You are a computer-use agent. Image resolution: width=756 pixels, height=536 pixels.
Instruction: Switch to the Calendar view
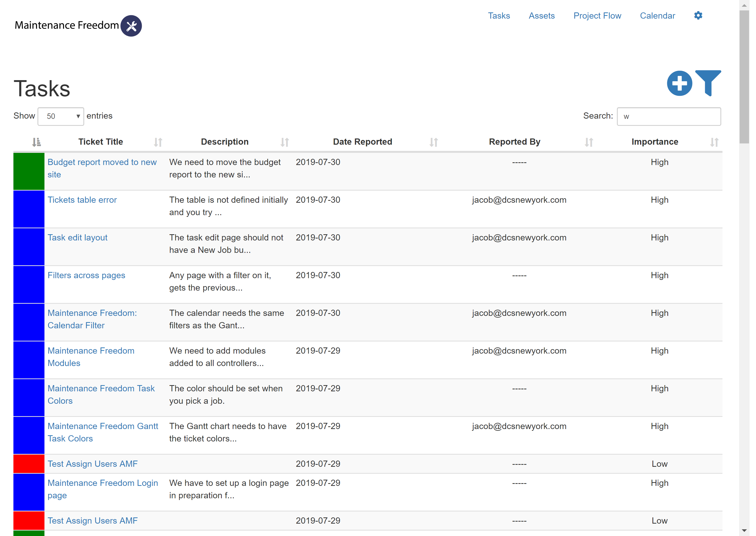(657, 16)
